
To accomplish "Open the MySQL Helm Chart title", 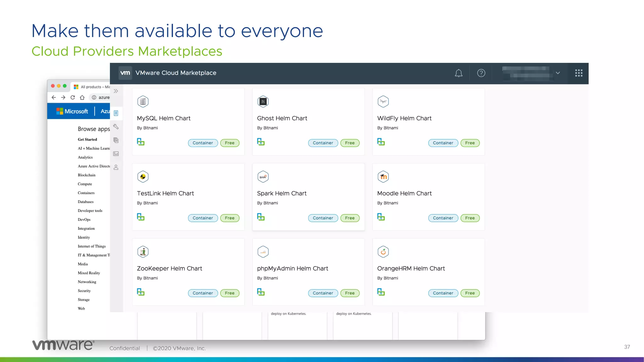I will pos(164,118).
